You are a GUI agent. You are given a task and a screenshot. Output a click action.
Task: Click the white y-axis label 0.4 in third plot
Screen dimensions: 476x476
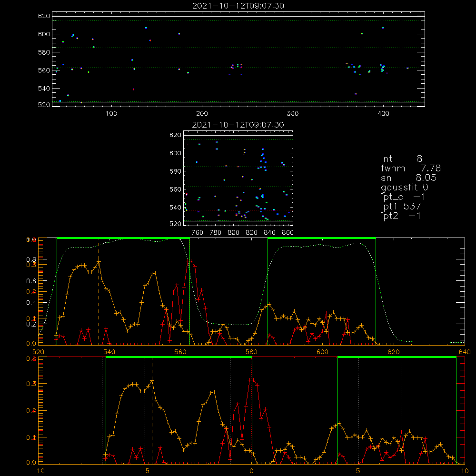point(31,302)
